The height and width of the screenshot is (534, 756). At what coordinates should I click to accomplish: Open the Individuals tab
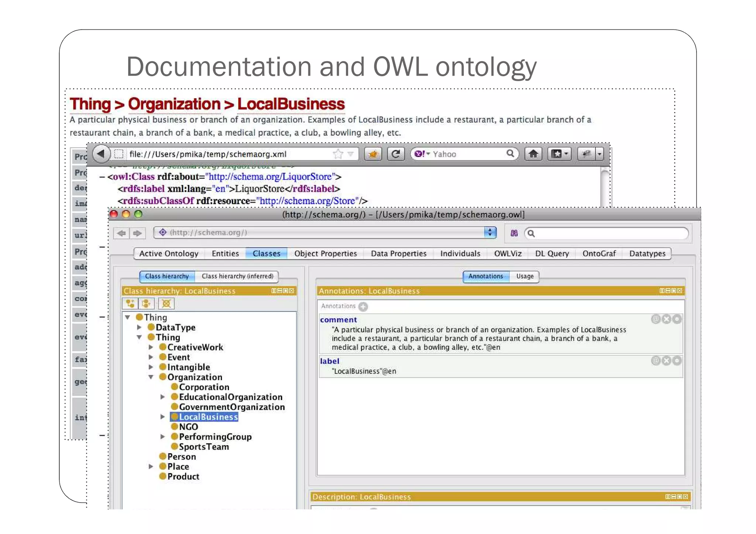tap(460, 254)
